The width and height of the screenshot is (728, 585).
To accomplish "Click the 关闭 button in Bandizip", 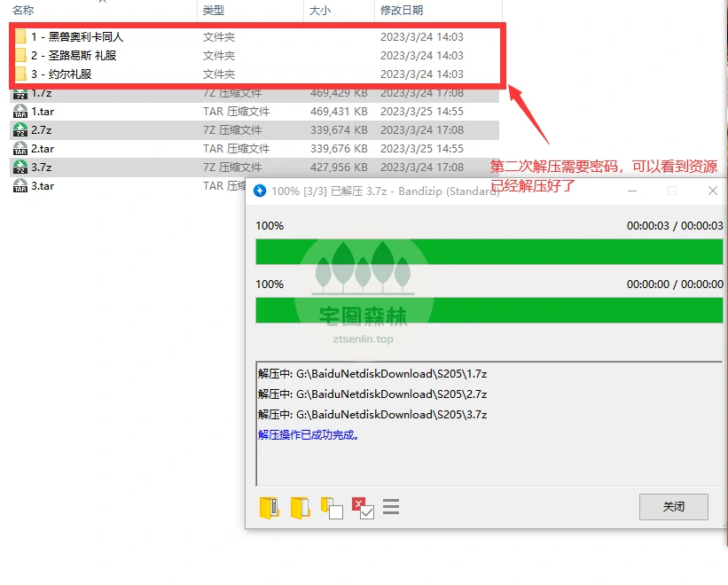I will coord(674,507).
